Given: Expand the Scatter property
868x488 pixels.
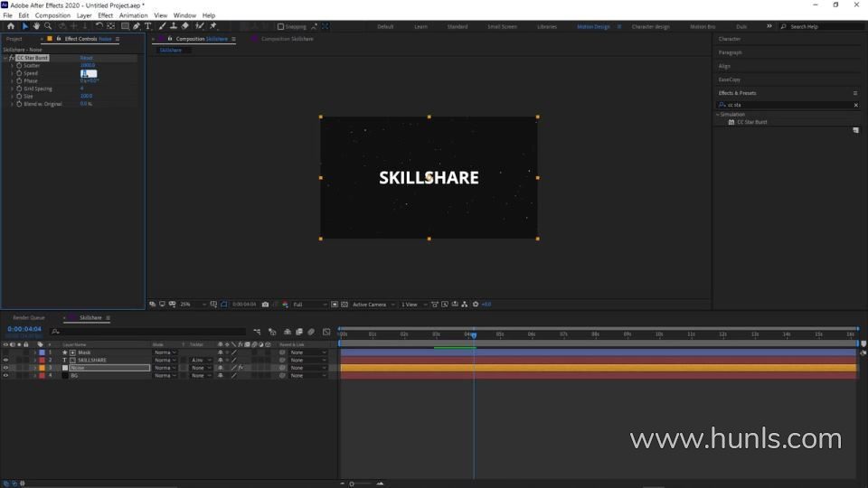Looking at the screenshot, I should click(x=12, y=65).
